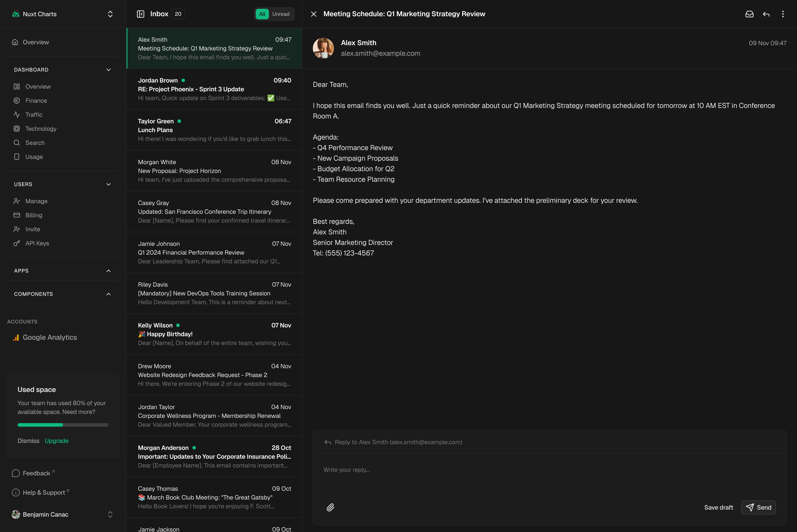Image resolution: width=797 pixels, height=532 pixels.
Task: Click the Upgrade link in Used space
Action: click(x=56, y=441)
